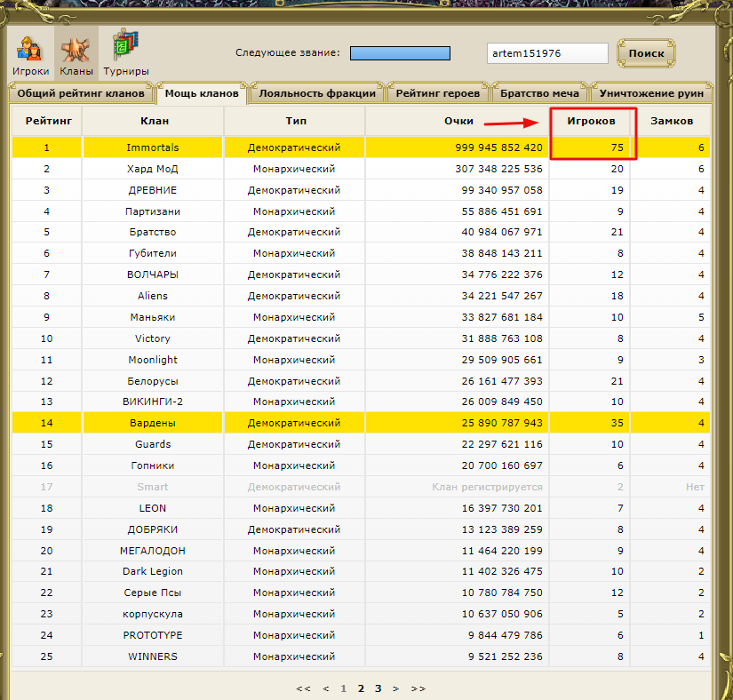
Task: Focus the artem151976 search field
Action: coord(547,53)
